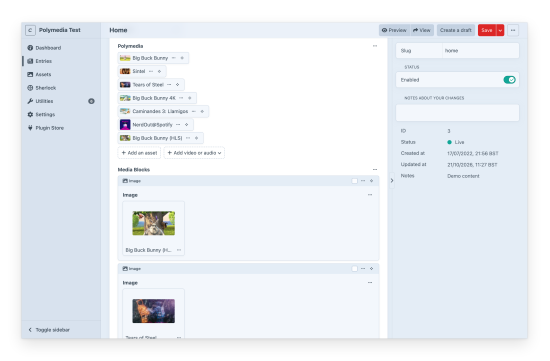
Task: Open the Save options dropdown arrow
Action: pos(500,30)
